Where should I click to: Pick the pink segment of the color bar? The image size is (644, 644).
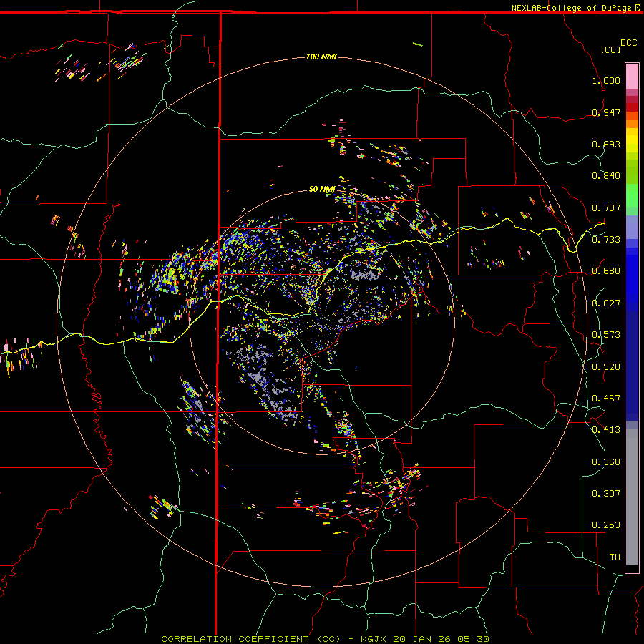pos(632,77)
